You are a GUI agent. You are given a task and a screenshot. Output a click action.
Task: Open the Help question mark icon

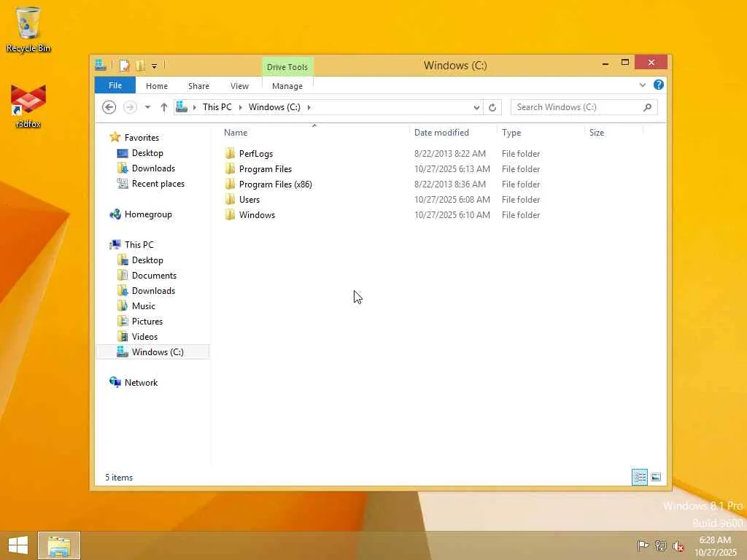pyautogui.click(x=659, y=85)
